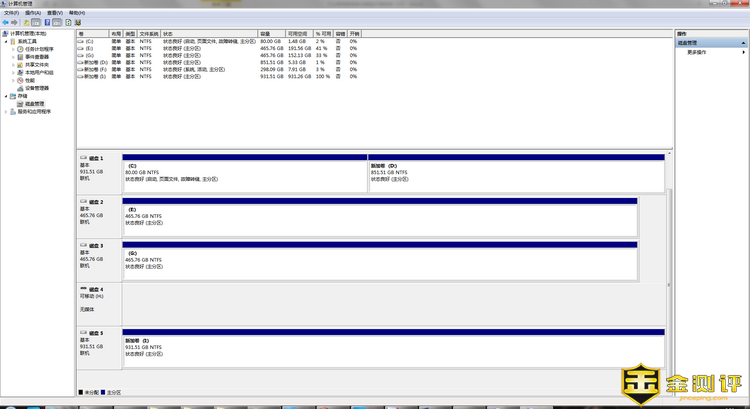Click the 磁盘 4 removable disk icon

[x=84, y=289]
